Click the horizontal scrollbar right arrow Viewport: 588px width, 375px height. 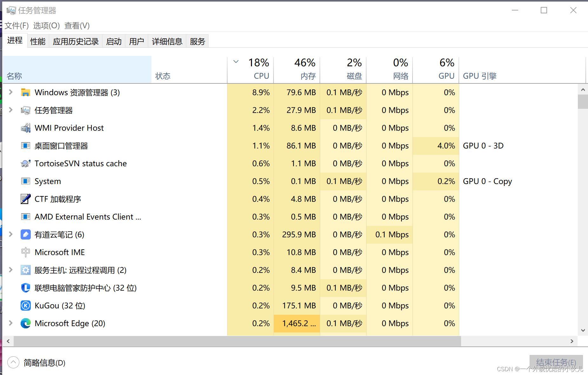pyautogui.click(x=572, y=341)
